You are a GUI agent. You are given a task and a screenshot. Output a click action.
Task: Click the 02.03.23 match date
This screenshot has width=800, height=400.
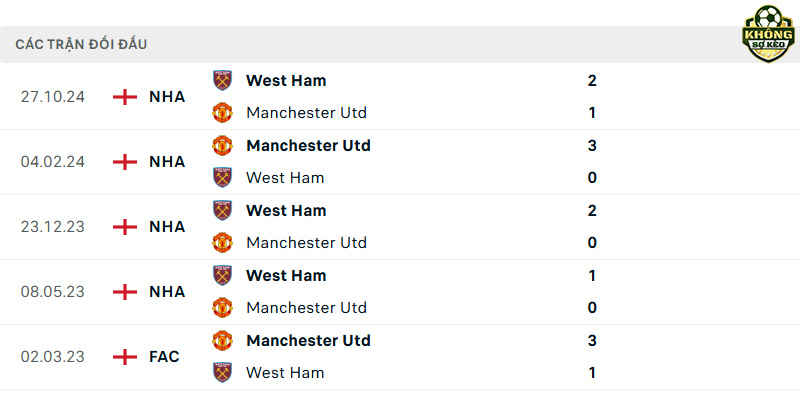click(x=53, y=357)
